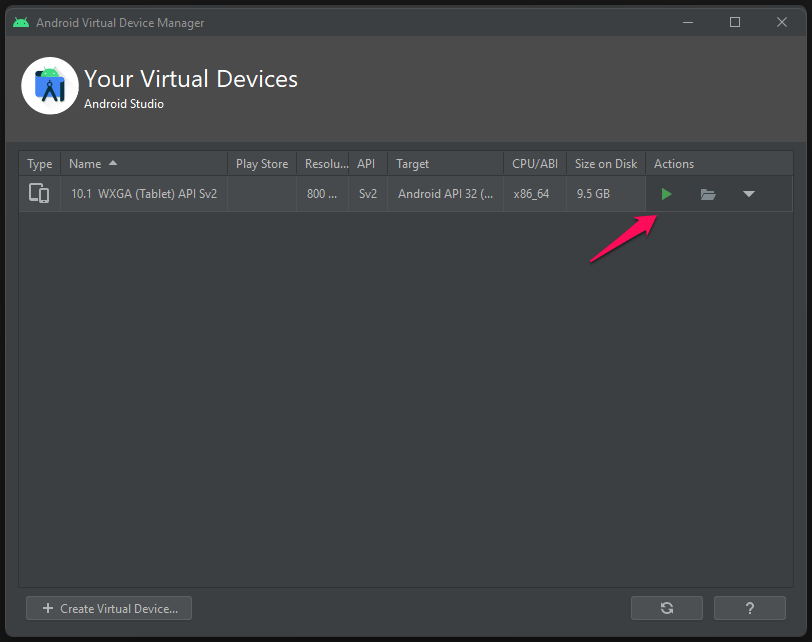This screenshot has height=642, width=812.
Task: Open the actions dropdown arrow for tablet AVD
Action: coord(749,194)
